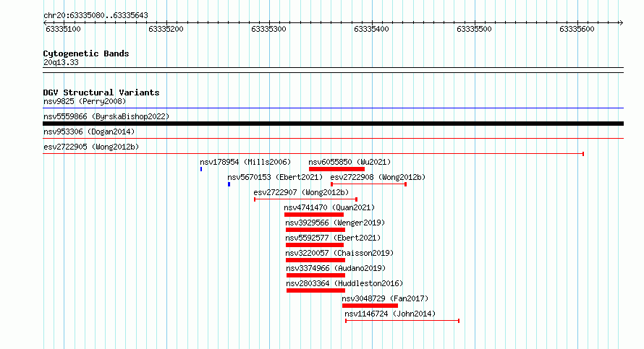Click the 63335200 ruler tick label
Viewport: 644px width, 349px height.
(x=166, y=29)
